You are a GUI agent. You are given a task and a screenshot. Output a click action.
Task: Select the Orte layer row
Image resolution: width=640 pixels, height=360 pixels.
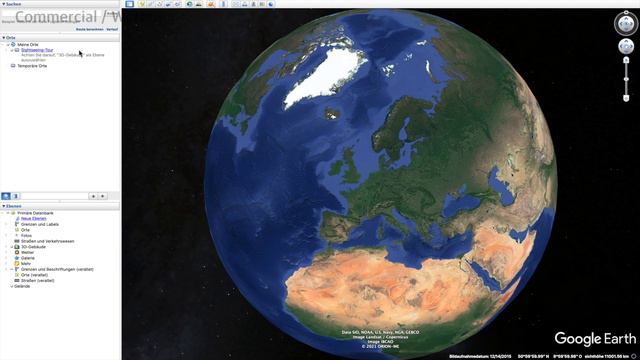click(x=25, y=230)
